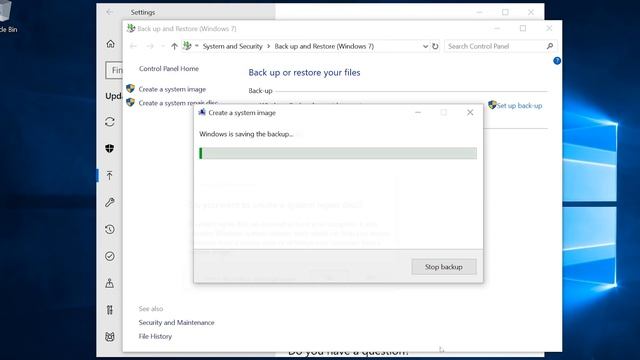Viewport: 640px width, 360px height.
Task: Click Back up and Restore window title icon
Action: pyautogui.click(x=131, y=28)
